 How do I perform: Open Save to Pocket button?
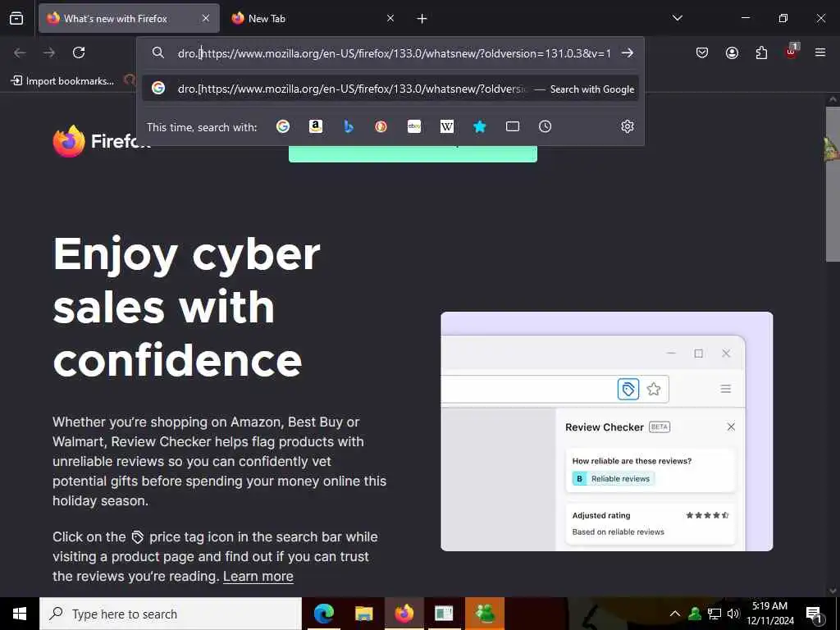(x=702, y=52)
